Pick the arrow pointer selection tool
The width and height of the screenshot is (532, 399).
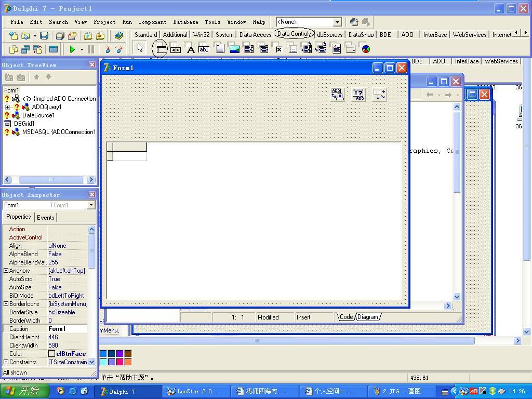tap(140, 48)
